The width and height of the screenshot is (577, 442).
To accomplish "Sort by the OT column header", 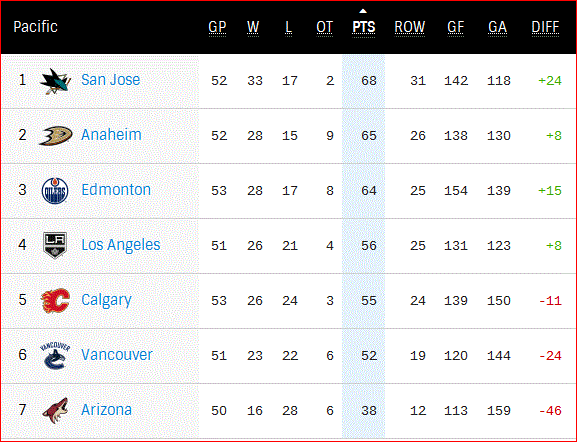I will 325,27.
